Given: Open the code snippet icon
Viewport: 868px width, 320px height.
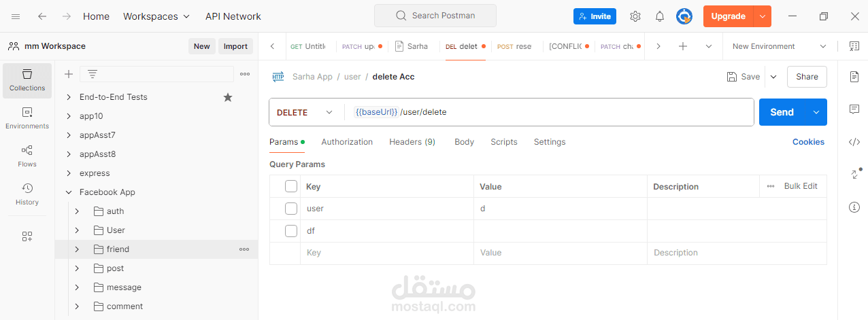Looking at the screenshot, I should click(854, 142).
